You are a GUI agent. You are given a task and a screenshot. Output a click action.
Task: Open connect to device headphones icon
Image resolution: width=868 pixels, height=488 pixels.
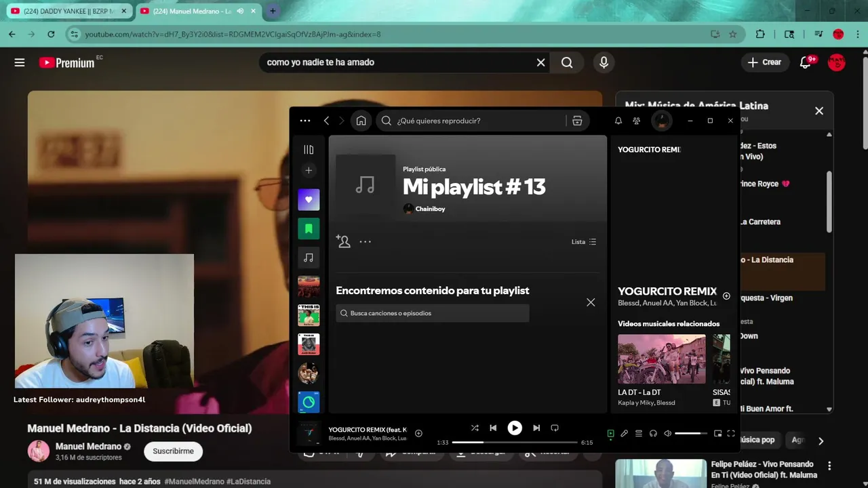click(653, 433)
